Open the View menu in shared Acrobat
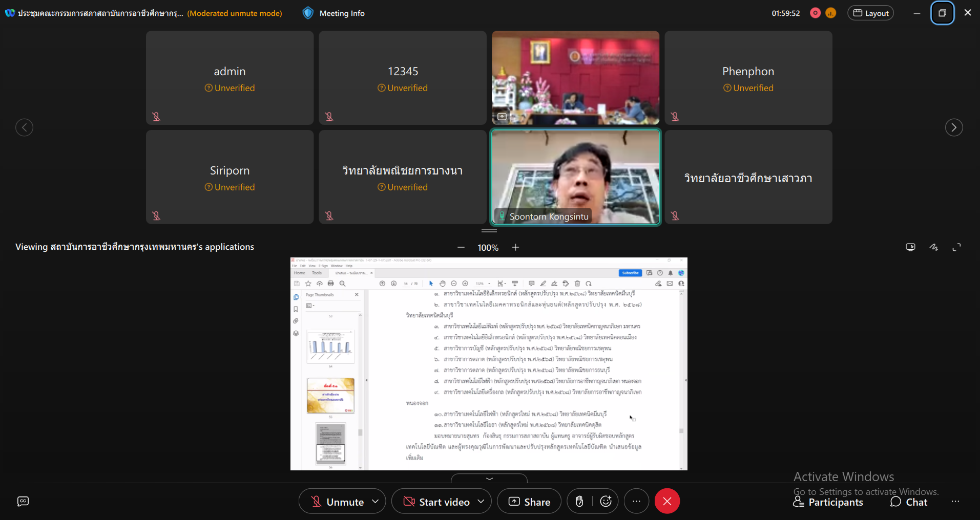 (312, 266)
